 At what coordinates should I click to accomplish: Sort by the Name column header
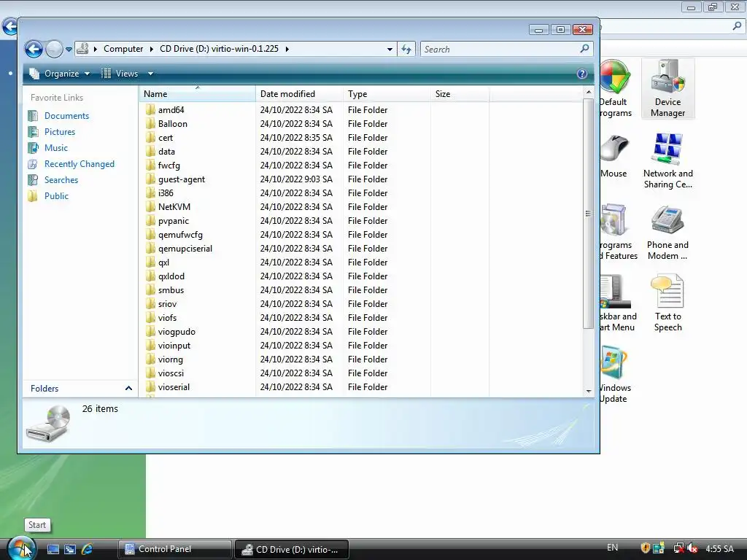pyautogui.click(x=197, y=94)
